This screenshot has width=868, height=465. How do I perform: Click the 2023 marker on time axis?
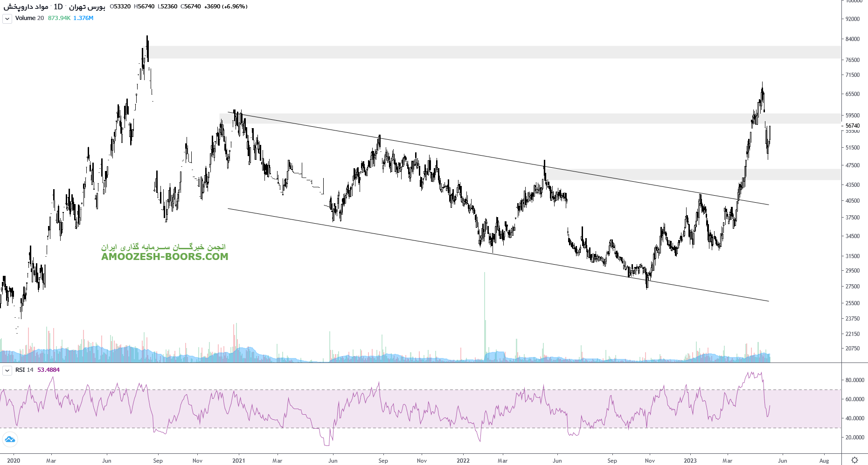[690, 460]
